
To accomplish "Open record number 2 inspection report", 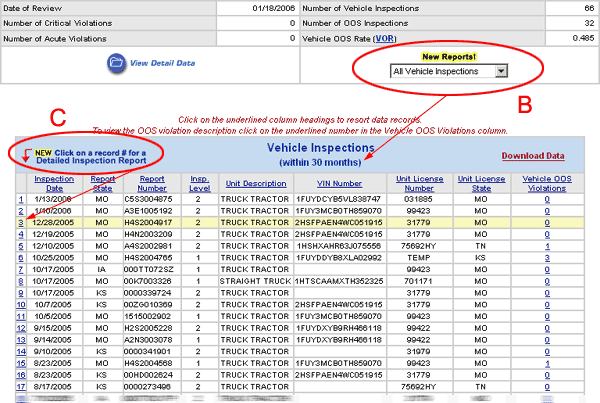I will (21, 211).
